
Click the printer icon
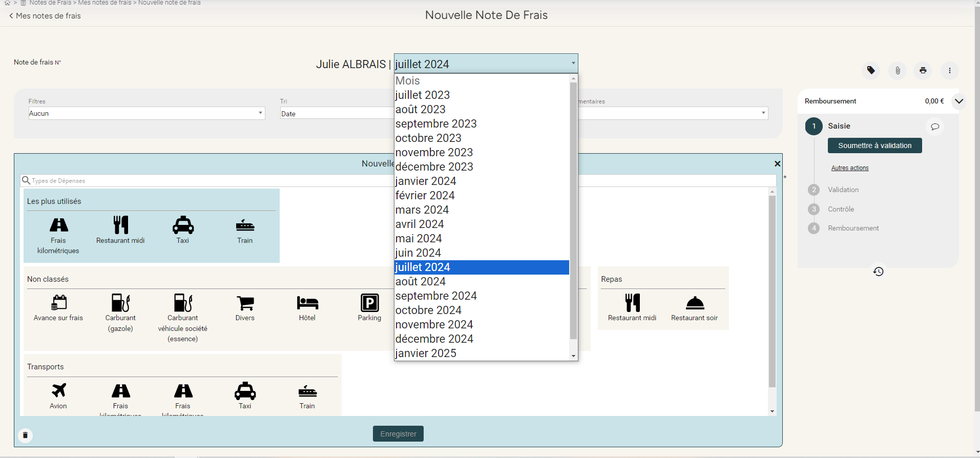point(923,70)
